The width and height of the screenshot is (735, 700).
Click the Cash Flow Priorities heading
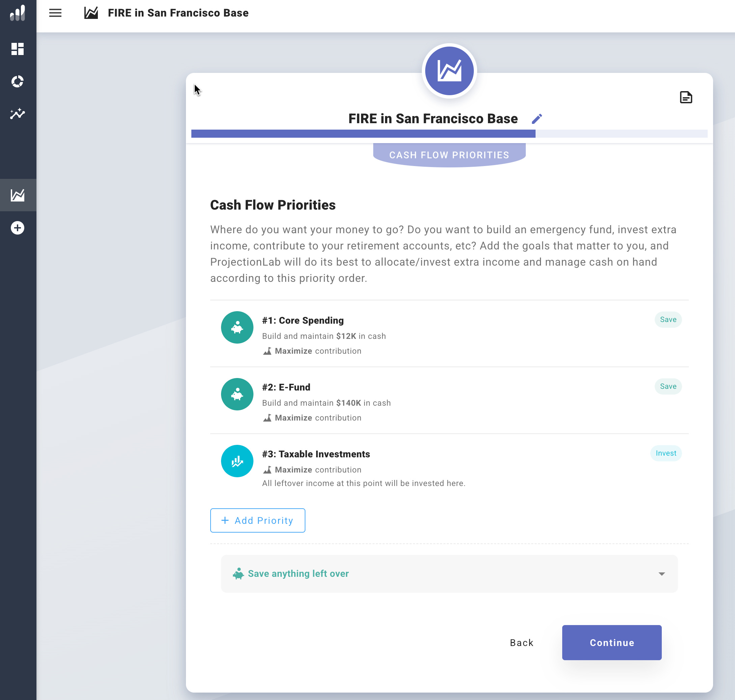coord(273,205)
